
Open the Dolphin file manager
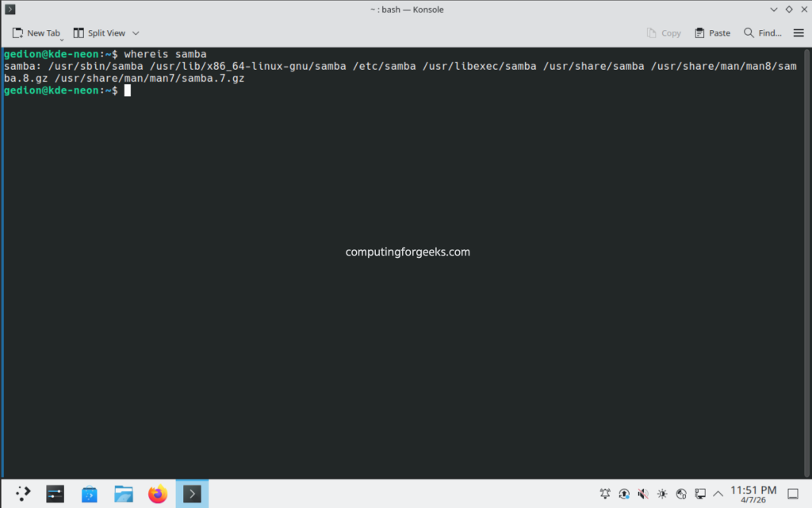123,493
